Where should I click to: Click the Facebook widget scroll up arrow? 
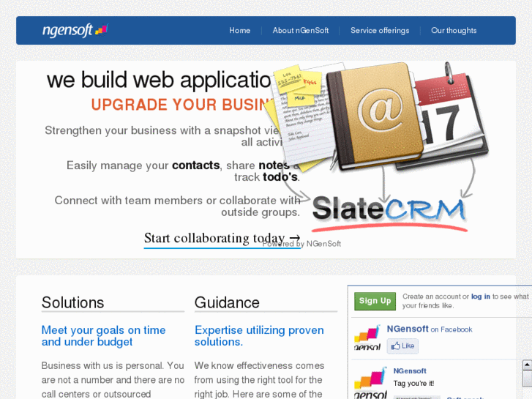[x=527, y=365]
